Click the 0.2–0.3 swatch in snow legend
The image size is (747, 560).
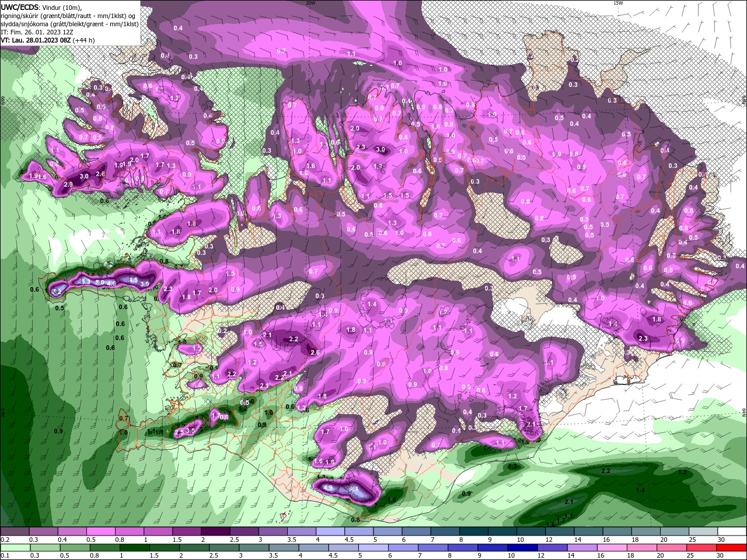(15, 531)
